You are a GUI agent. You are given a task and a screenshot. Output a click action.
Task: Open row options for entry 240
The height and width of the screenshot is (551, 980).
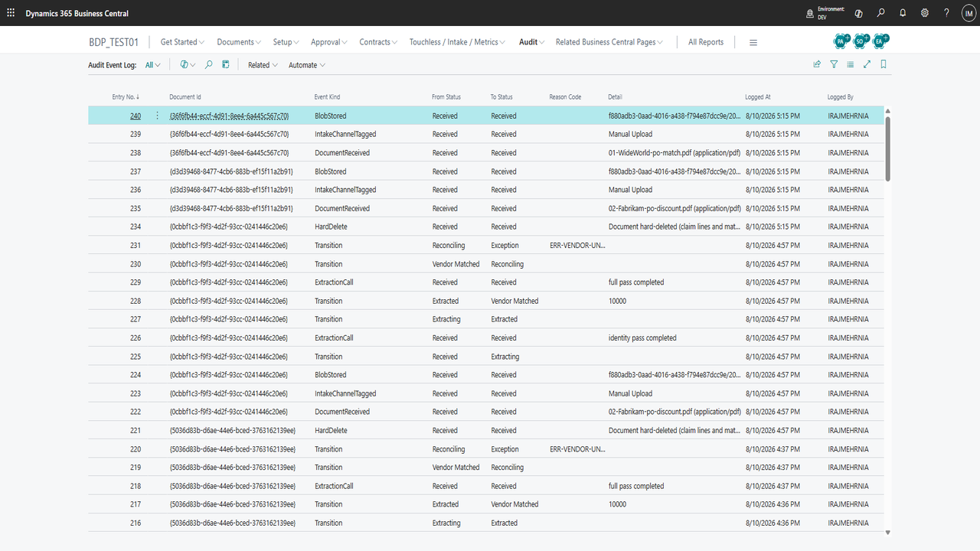tap(158, 116)
